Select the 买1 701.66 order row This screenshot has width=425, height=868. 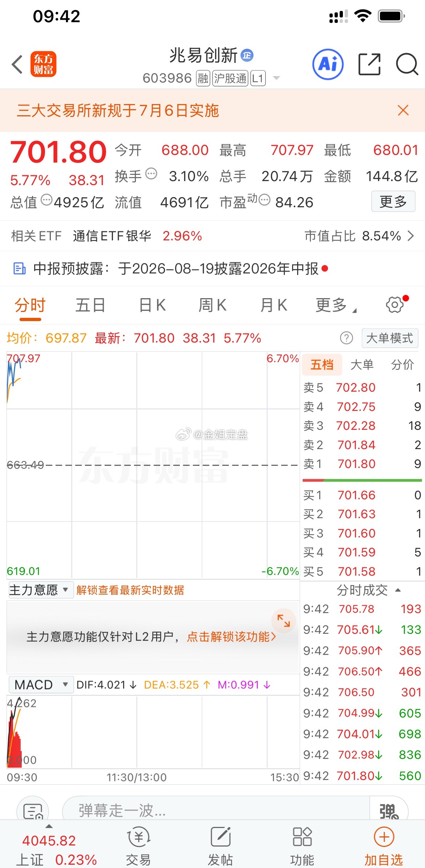(362, 495)
